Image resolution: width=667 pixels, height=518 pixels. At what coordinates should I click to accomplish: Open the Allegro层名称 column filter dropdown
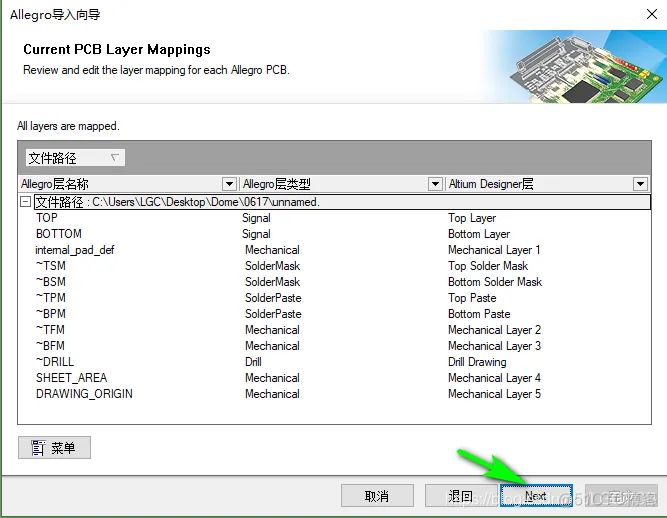229,184
